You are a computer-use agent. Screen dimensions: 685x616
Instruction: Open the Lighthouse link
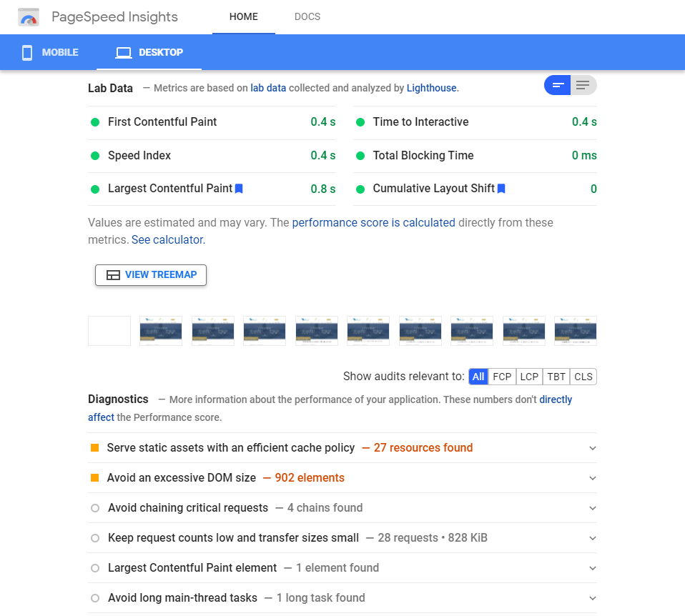coord(432,88)
